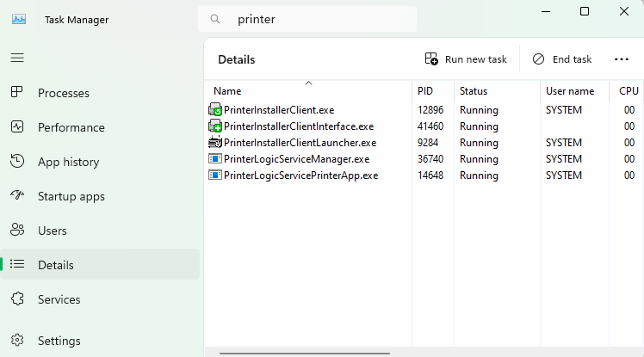Select the PrinterInstallerClientInterface.exe icon
The image size is (644, 357).
[215, 126]
